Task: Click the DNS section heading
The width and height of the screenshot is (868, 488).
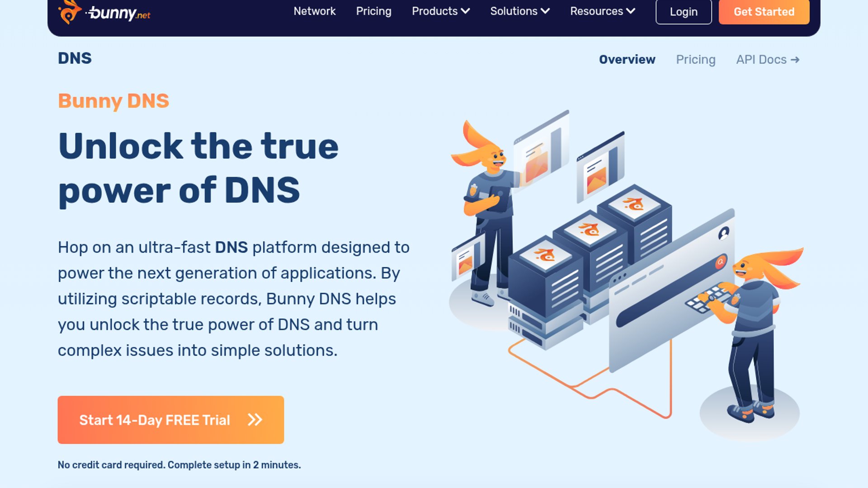Action: click(x=75, y=58)
